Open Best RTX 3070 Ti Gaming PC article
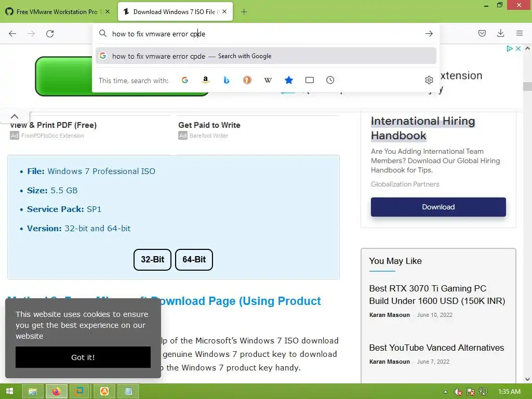Image resolution: width=532 pixels, height=399 pixels. 437,295
